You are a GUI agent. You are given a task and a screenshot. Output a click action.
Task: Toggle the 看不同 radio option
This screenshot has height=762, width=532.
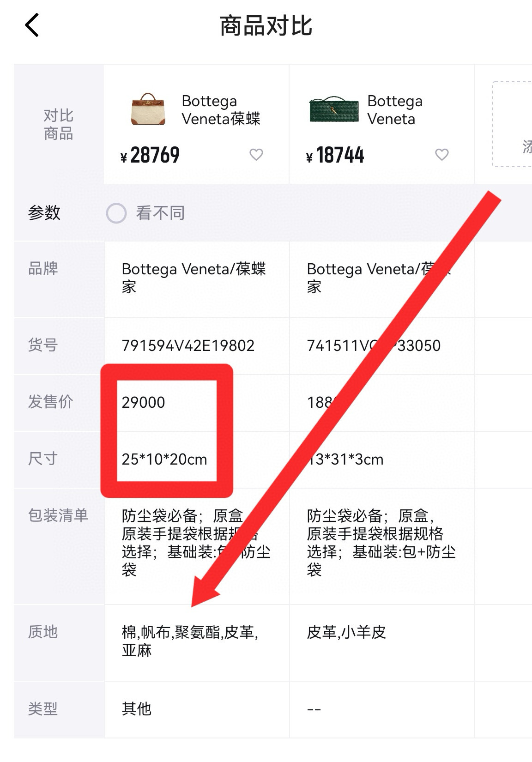[116, 213]
